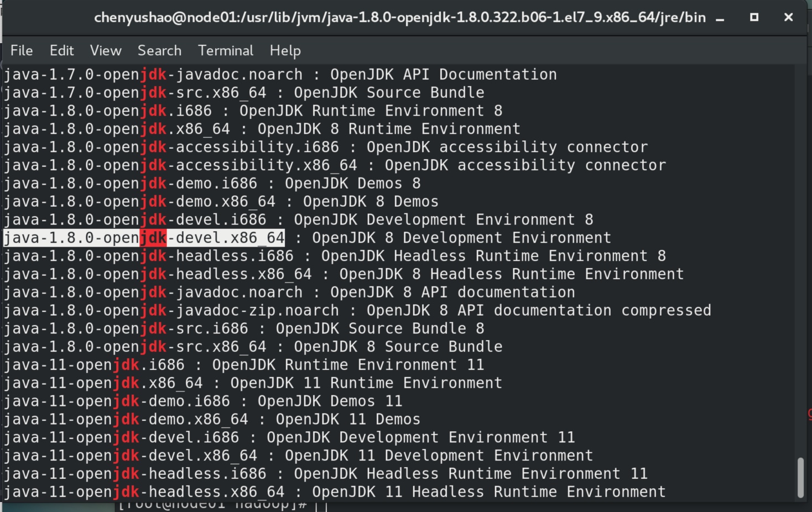
Task: Open the File menu
Action: [22, 50]
